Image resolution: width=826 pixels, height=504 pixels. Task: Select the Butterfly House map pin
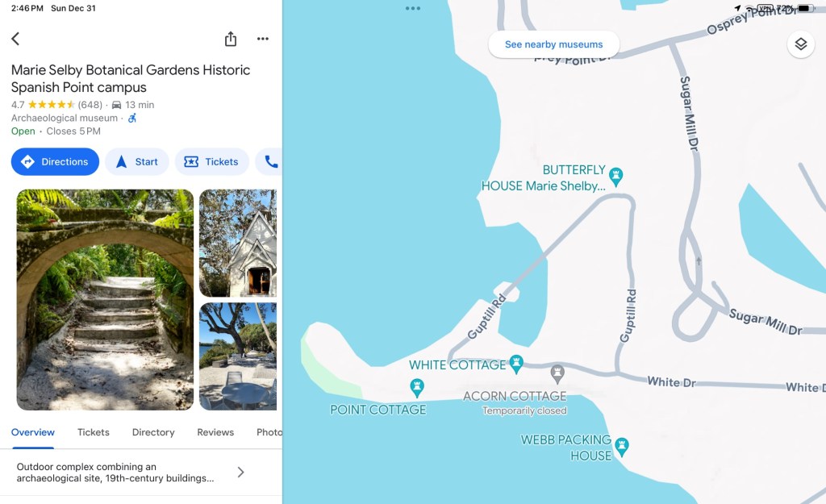click(x=615, y=176)
